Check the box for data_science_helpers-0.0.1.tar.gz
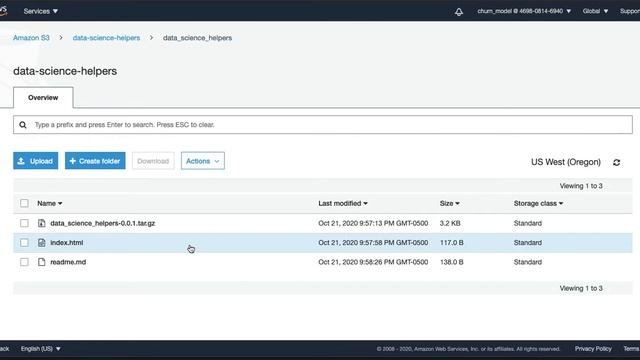This screenshot has width=640, height=360. pos(24,223)
